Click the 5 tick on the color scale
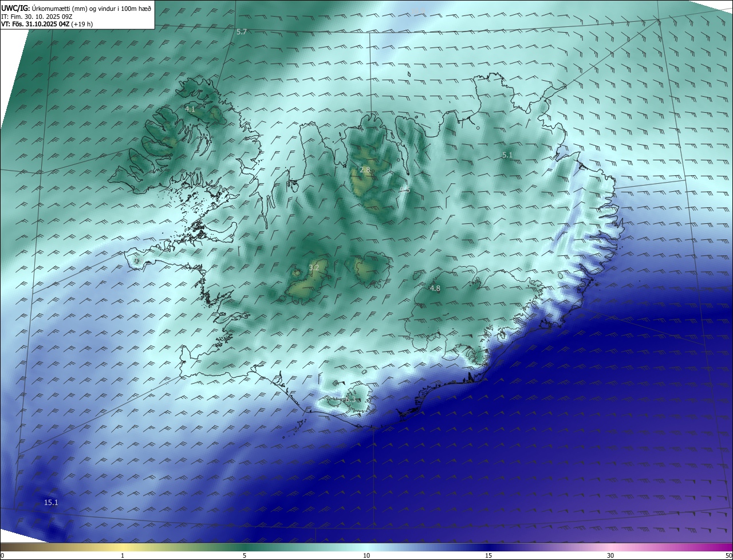This screenshot has height=560, width=733. click(x=245, y=555)
